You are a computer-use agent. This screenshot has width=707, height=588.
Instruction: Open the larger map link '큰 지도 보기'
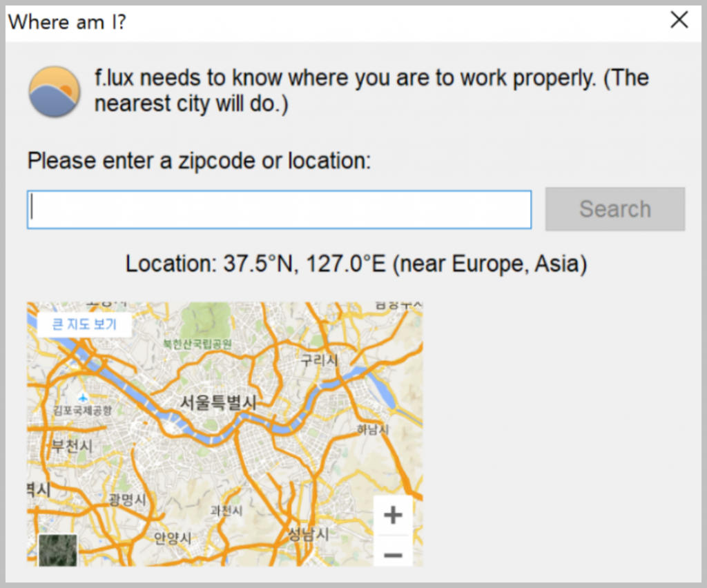pyautogui.click(x=84, y=324)
